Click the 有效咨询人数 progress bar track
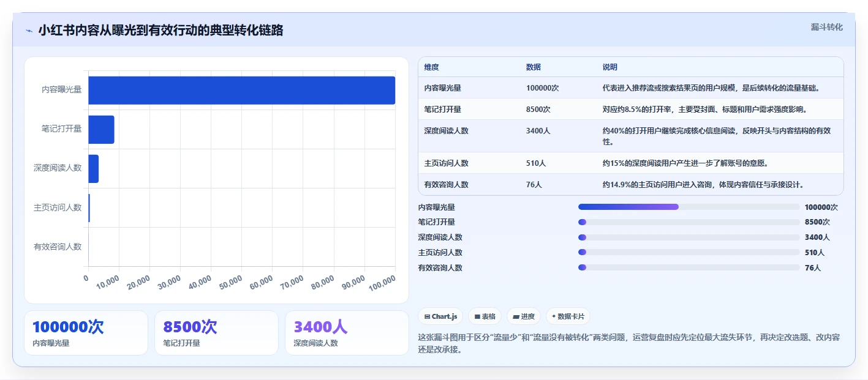The width and height of the screenshot is (868, 380). coord(689,267)
